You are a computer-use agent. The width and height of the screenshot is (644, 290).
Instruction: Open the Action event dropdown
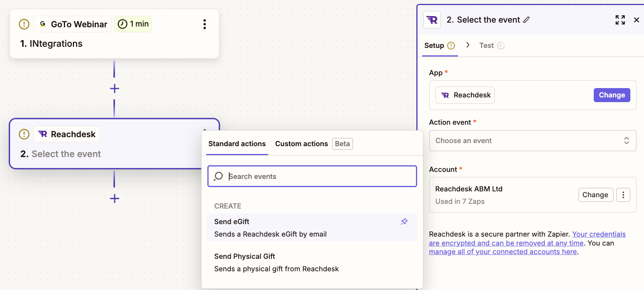coord(533,141)
